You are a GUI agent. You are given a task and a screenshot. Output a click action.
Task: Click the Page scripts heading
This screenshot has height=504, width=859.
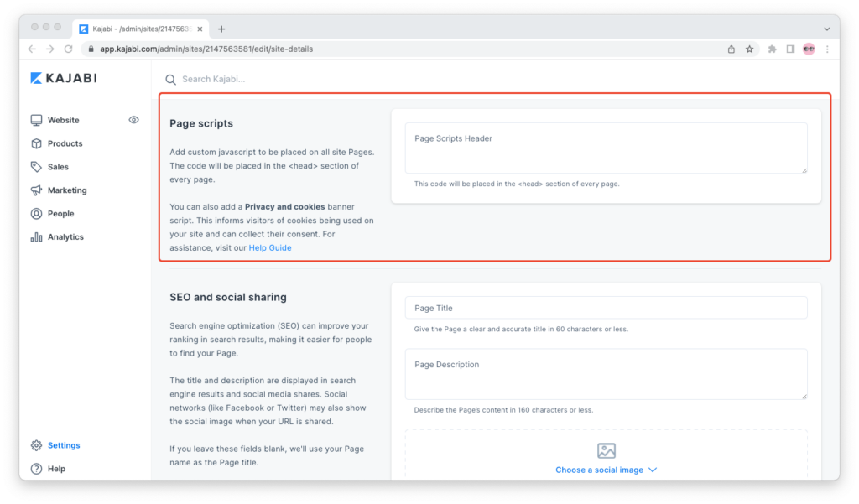click(201, 124)
